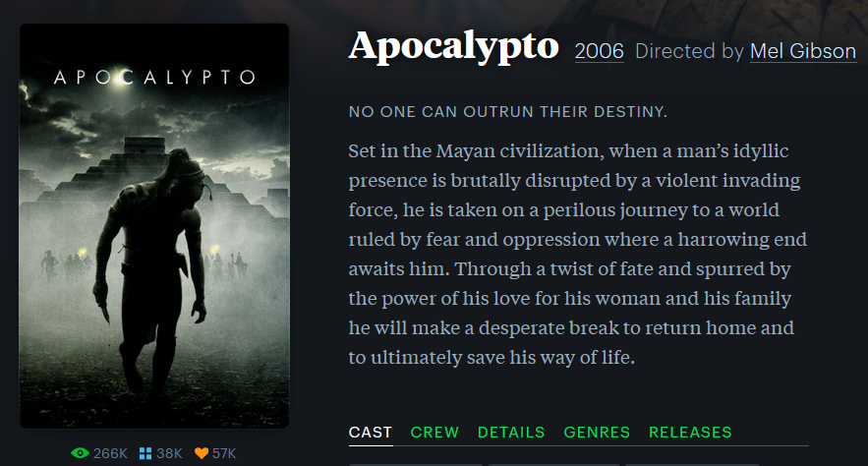The width and height of the screenshot is (868, 466).
Task: Follow the 2006 release year link
Action: [x=599, y=51]
